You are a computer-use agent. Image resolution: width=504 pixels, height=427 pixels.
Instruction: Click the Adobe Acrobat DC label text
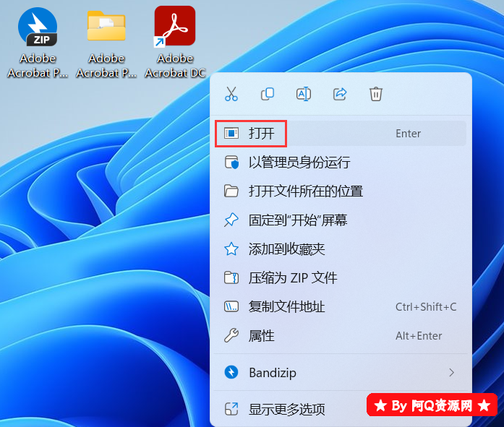pos(175,66)
